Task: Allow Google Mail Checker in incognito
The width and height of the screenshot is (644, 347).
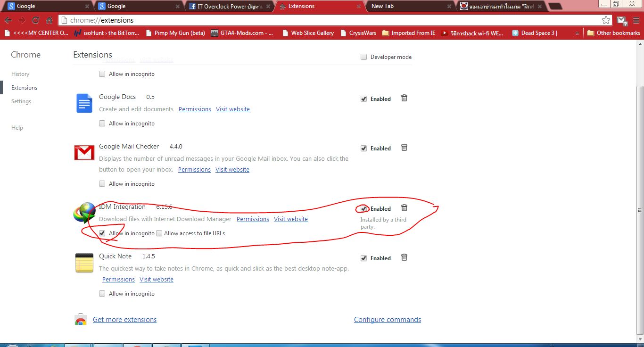Action: coord(102,184)
